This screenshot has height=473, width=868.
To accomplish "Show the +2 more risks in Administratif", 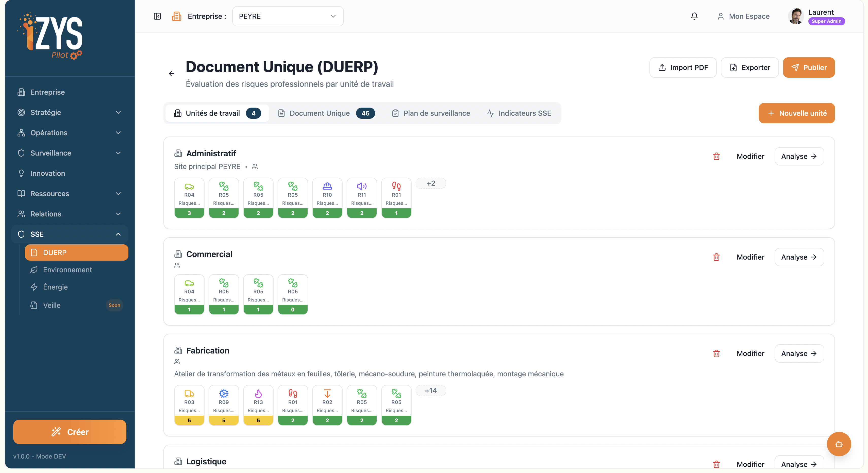I will coord(431,183).
